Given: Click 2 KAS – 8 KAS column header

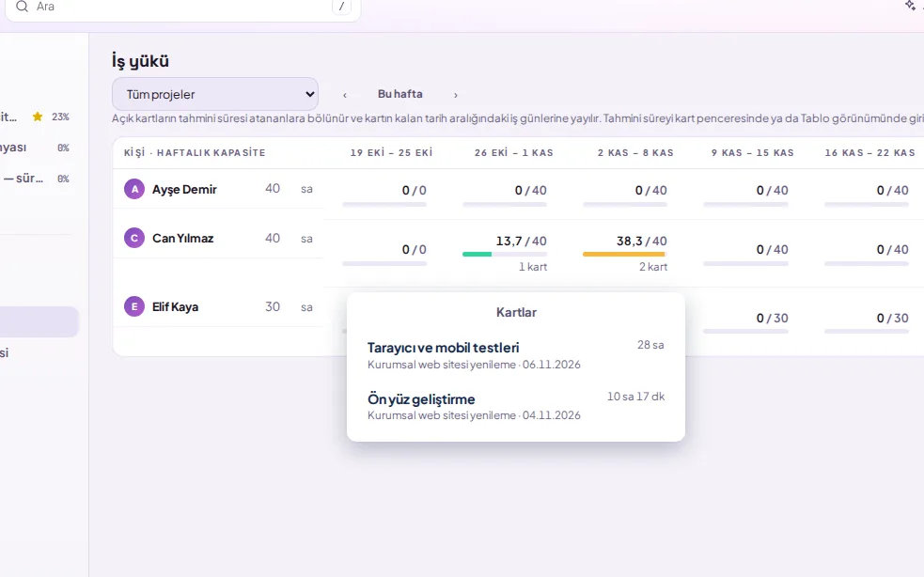Looking at the screenshot, I should click(635, 152).
